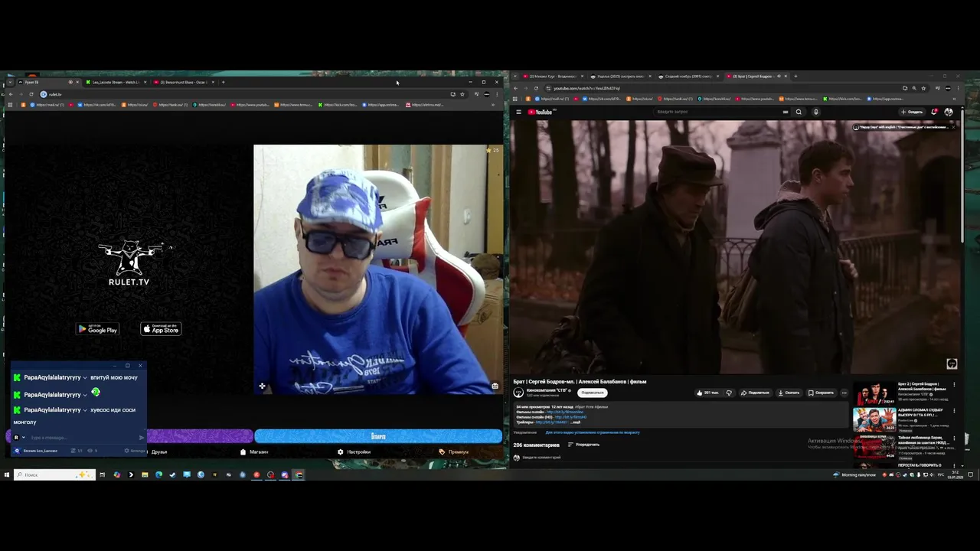This screenshot has height=551, width=980.
Task: Click the Google Play download badge
Action: point(97,329)
